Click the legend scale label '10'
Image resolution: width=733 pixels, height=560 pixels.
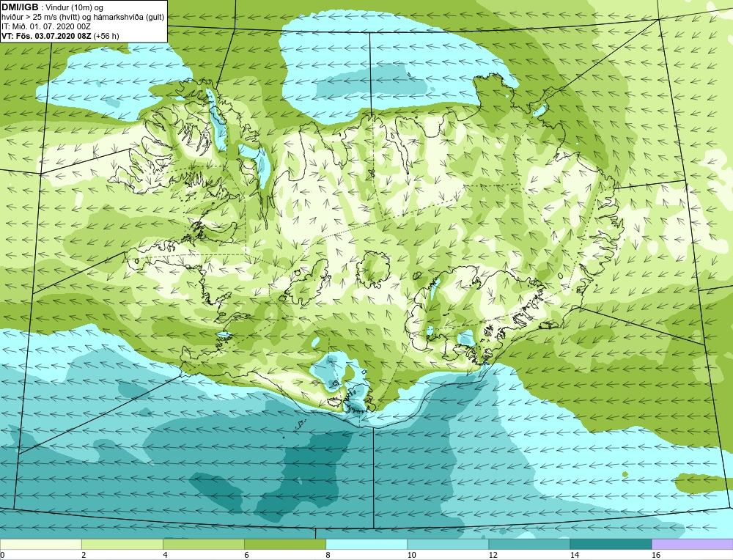pos(411,555)
